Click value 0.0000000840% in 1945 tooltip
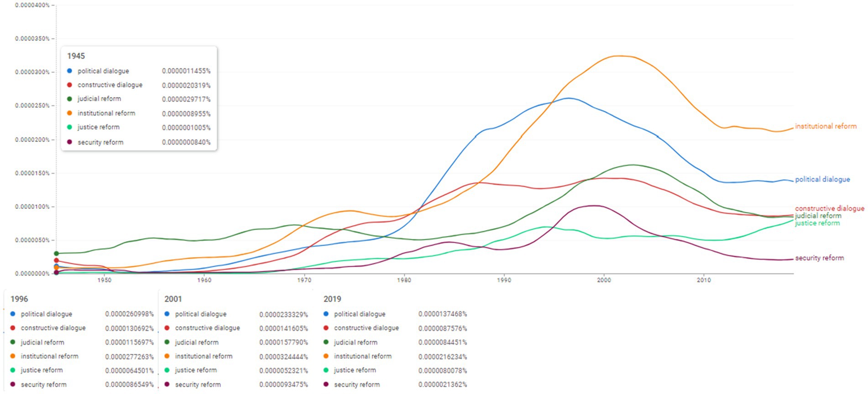Screen dimensions: 868x394 186,142
